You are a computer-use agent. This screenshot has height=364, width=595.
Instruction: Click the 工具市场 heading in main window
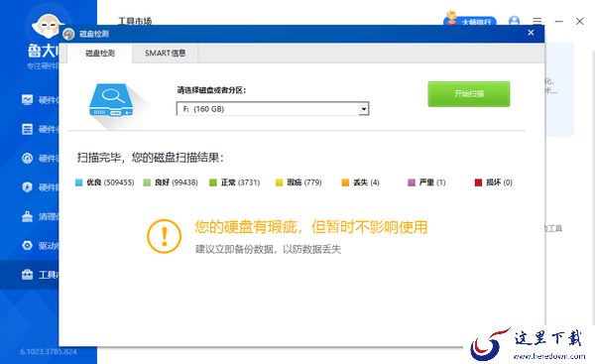(x=135, y=21)
